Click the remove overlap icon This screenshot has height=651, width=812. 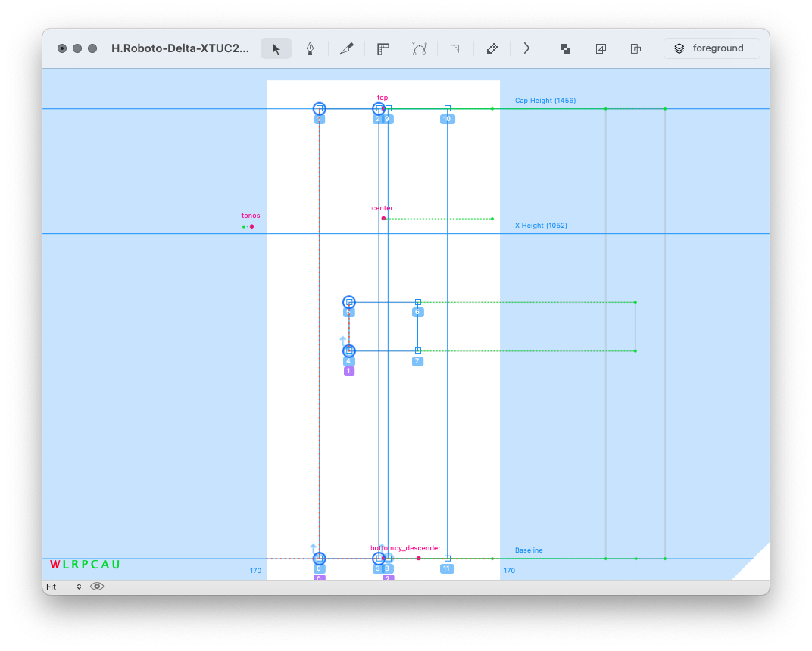[565, 48]
